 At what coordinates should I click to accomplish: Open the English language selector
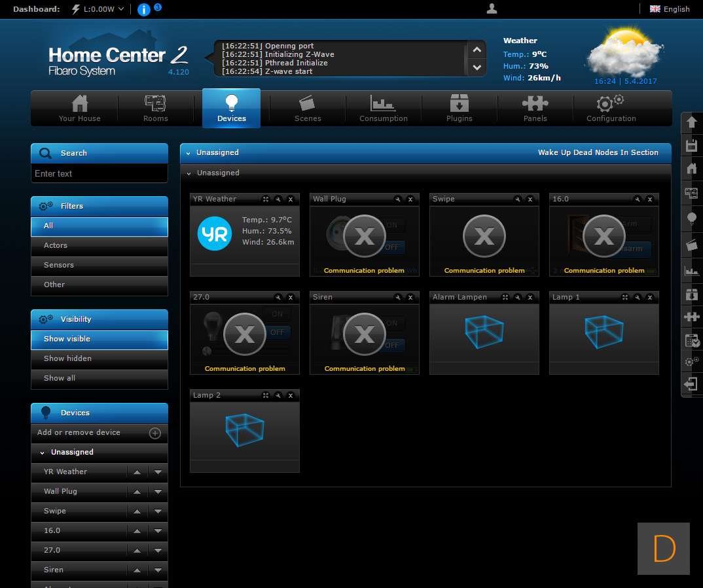click(670, 9)
